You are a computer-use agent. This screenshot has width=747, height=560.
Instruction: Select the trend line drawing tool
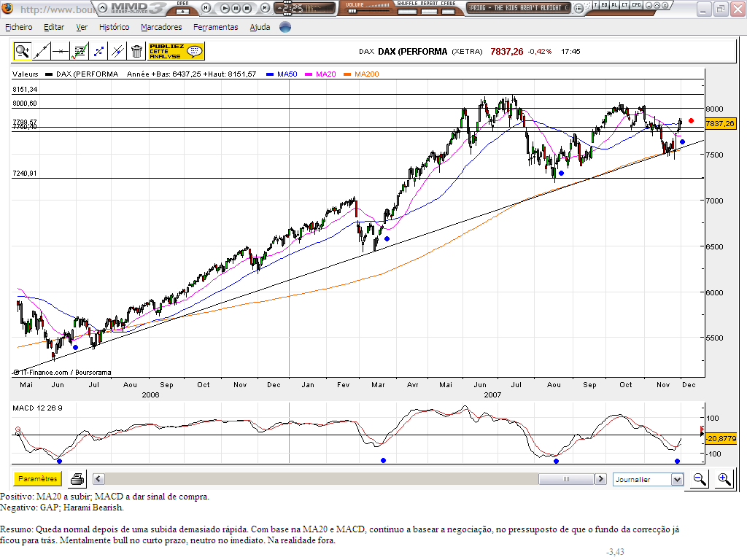pos(42,51)
